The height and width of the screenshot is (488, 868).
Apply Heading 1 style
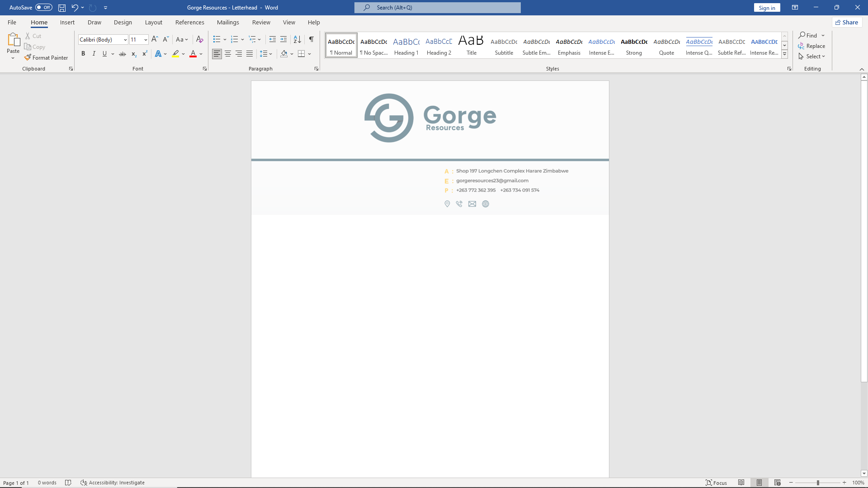coord(406,45)
